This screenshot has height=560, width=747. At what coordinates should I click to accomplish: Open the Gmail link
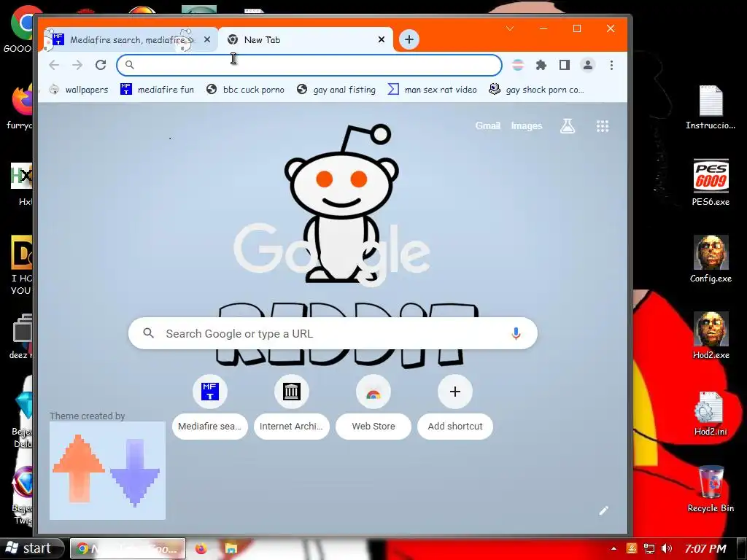pyautogui.click(x=487, y=125)
